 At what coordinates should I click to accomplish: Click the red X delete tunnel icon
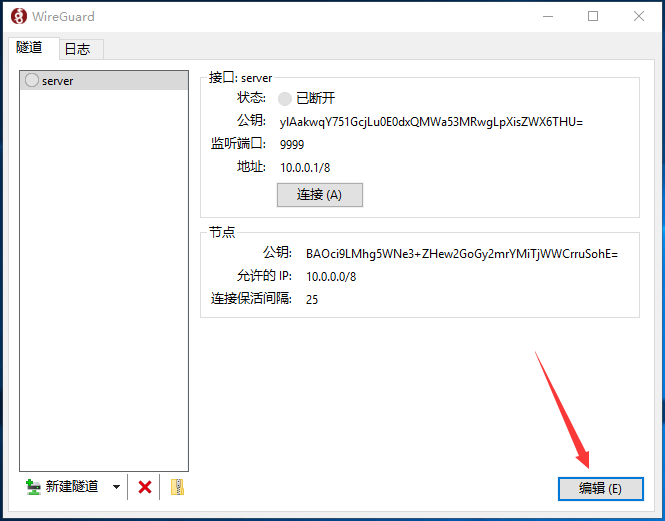coord(145,487)
